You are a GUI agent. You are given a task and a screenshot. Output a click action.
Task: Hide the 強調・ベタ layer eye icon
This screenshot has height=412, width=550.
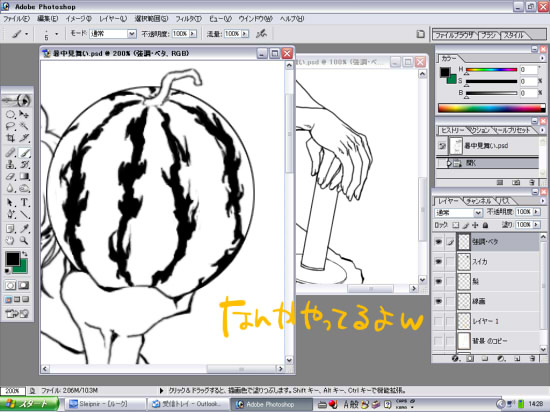coord(438,242)
